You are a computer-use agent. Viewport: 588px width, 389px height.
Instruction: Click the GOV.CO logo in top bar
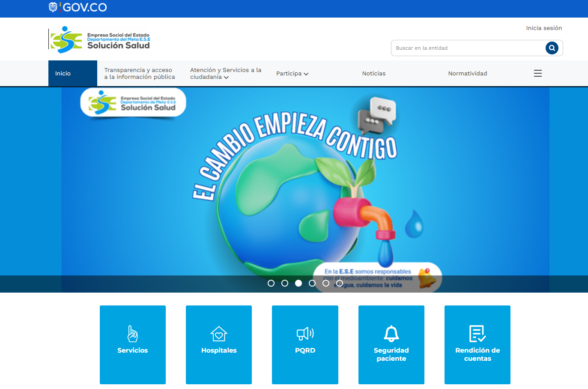78,7
